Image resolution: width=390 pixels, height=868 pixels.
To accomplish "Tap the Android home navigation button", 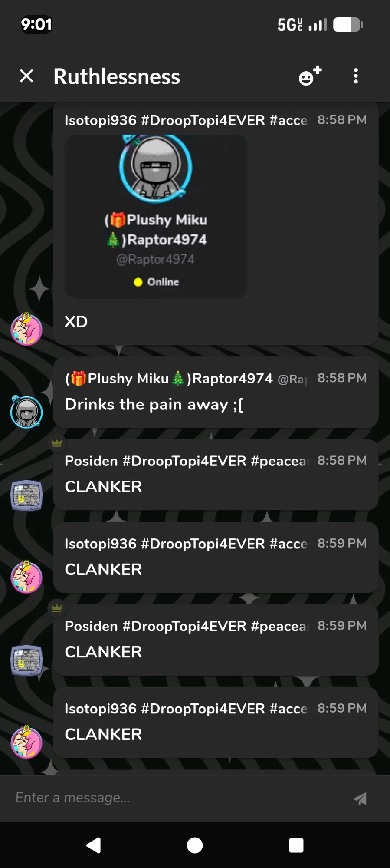I will coord(195,845).
